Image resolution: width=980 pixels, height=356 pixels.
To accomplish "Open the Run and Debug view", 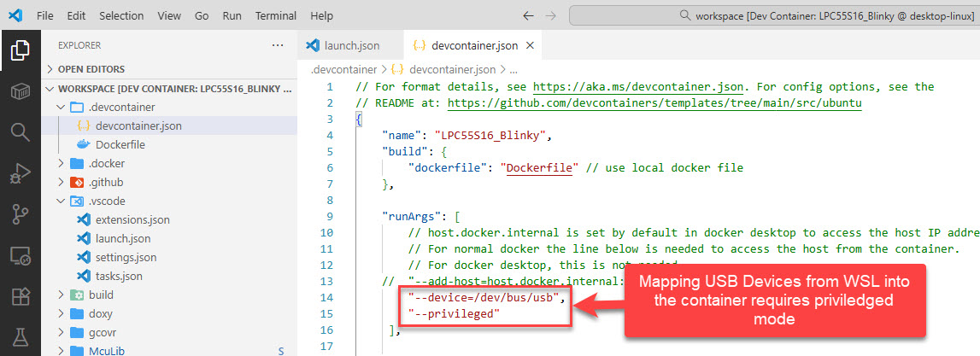I will [20, 173].
